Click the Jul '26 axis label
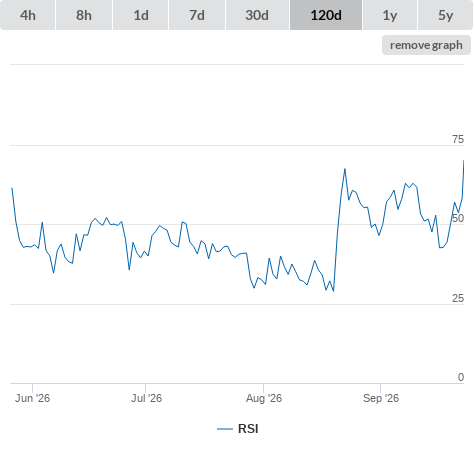Image resolution: width=474 pixels, height=455 pixels. pos(146,398)
